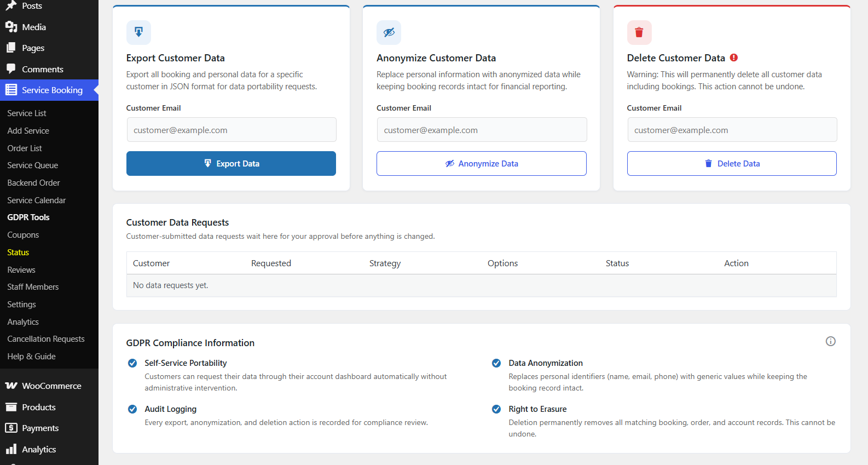Click the Payments dollar icon

tap(11, 428)
